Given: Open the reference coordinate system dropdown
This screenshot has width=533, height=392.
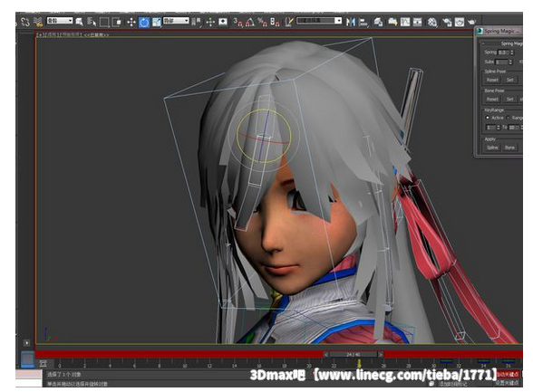Looking at the screenshot, I should 176,21.
